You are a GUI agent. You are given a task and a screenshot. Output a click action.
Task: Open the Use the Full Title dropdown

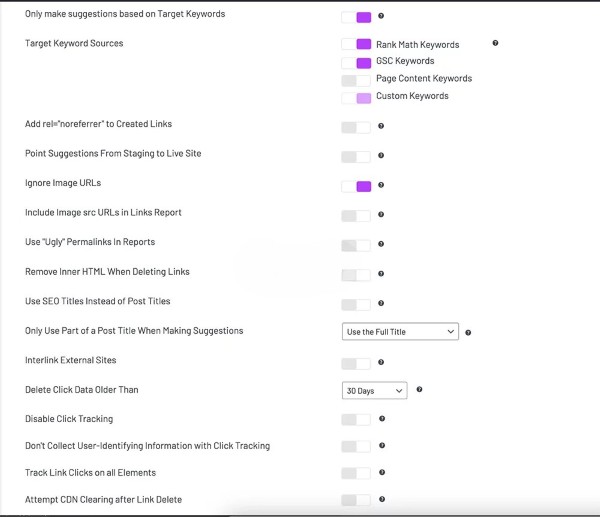click(x=400, y=332)
